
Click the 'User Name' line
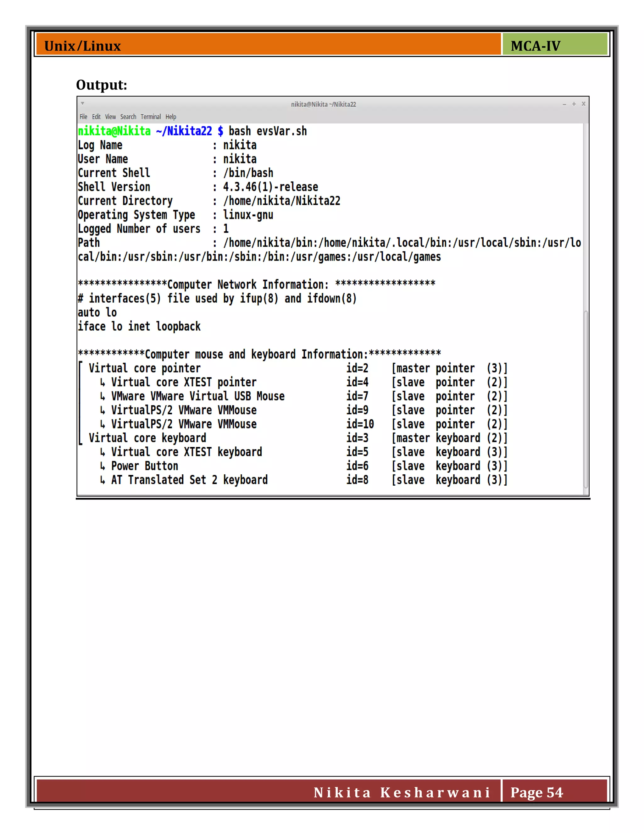point(167,159)
